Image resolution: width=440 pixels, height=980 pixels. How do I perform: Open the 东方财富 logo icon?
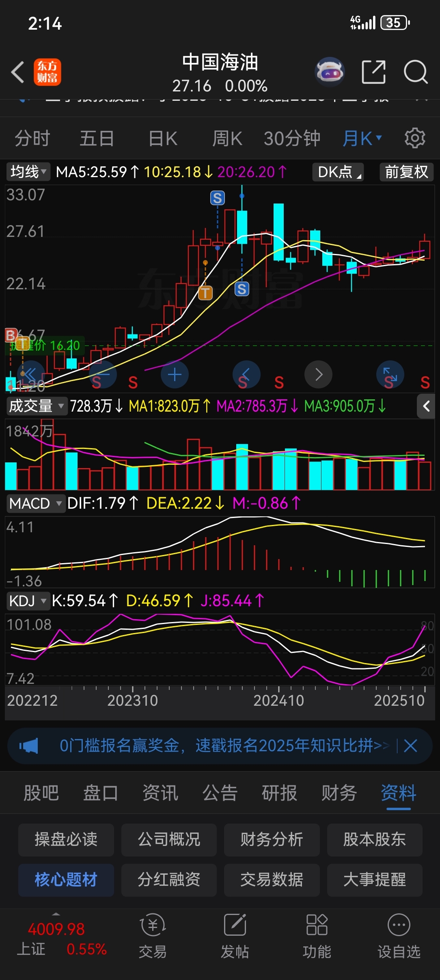coord(47,72)
